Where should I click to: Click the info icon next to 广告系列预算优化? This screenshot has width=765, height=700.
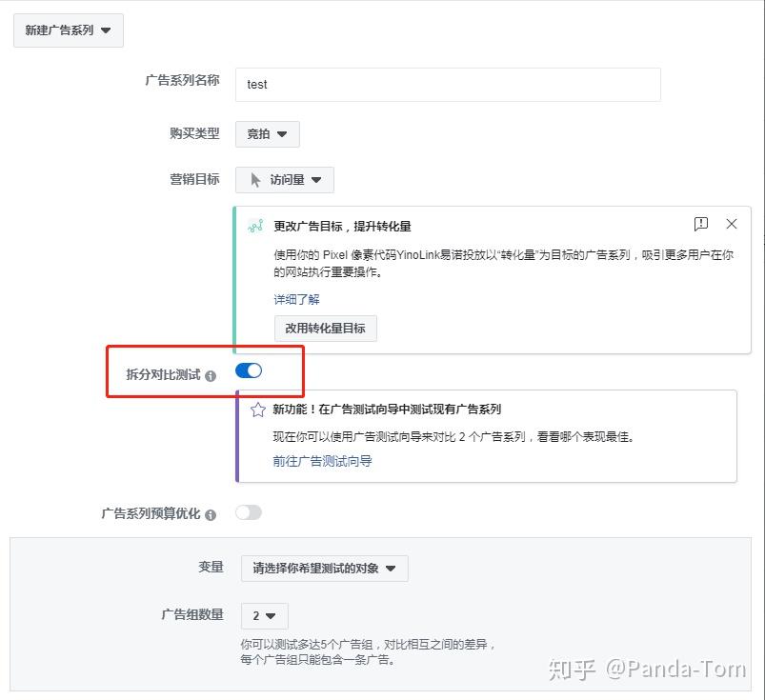click(211, 515)
